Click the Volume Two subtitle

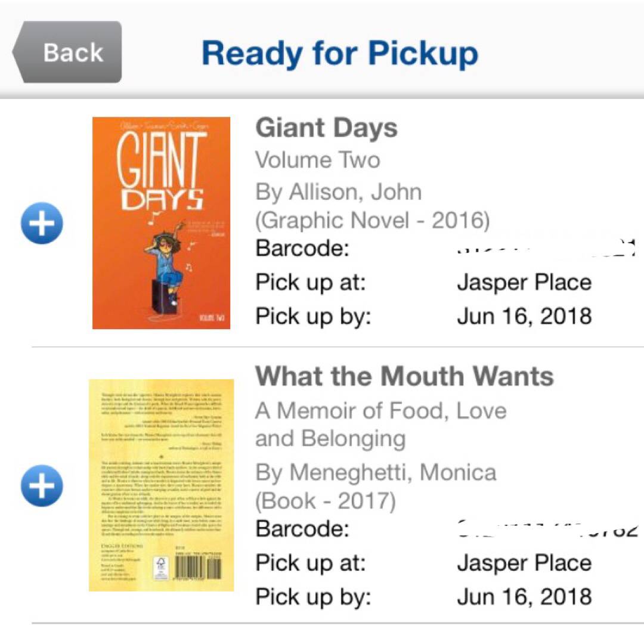(x=317, y=160)
